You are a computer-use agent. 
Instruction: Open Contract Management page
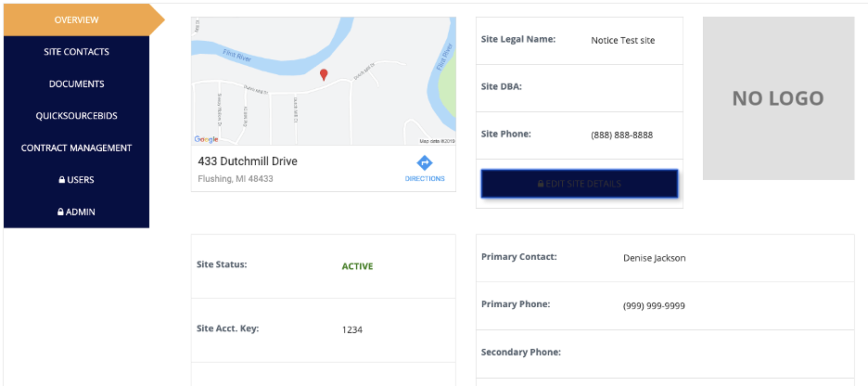click(76, 148)
